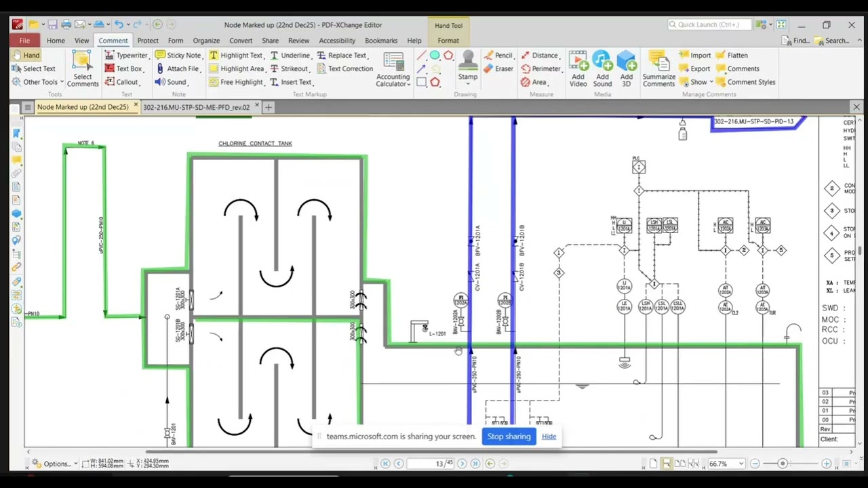Select the Pencil drawing tool
Viewport: 868px width, 488px height.
[498, 56]
